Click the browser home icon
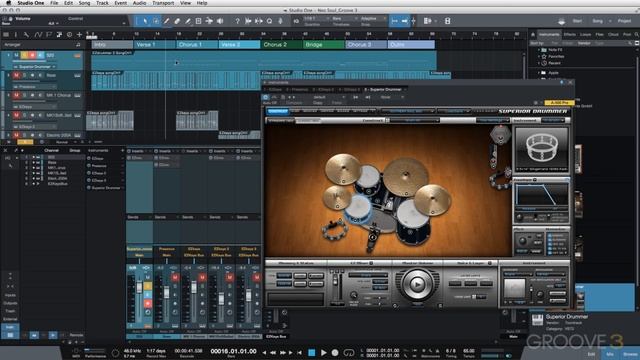Image resolution: width=640 pixels, height=360 pixels. (533, 35)
